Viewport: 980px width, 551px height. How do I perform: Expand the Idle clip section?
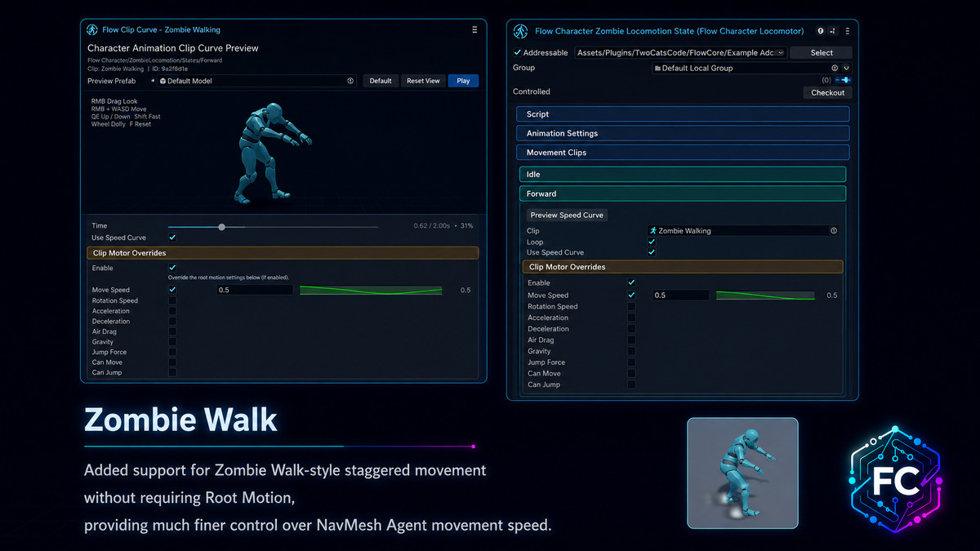pyautogui.click(x=683, y=174)
